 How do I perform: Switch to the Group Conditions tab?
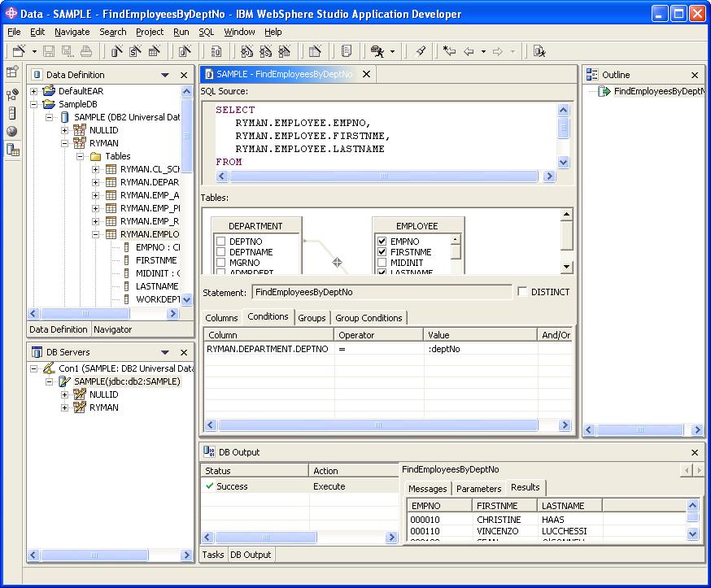(x=369, y=318)
